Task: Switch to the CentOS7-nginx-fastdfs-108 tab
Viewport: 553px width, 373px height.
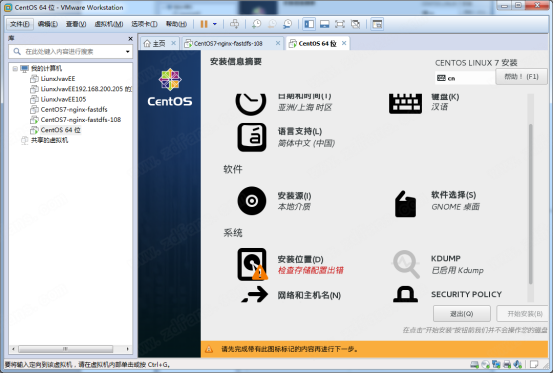Action: point(228,43)
